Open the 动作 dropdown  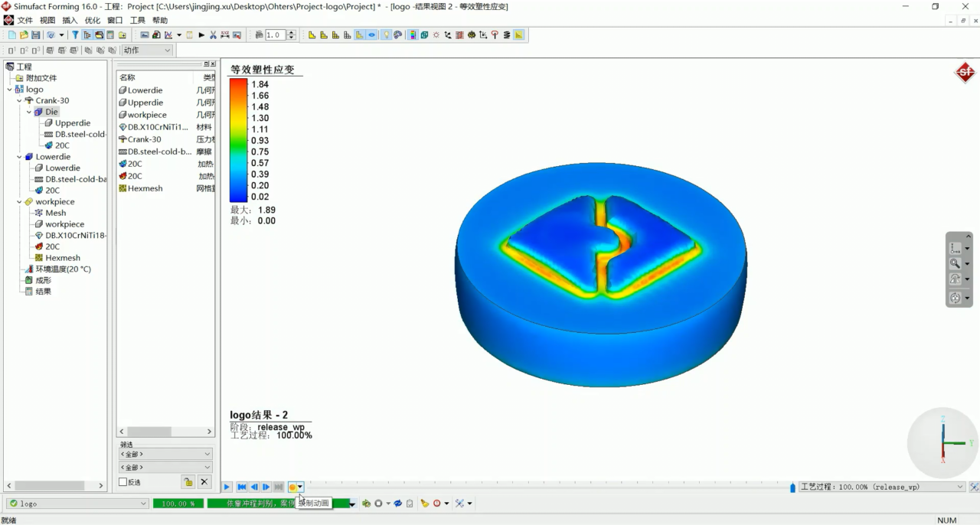147,51
